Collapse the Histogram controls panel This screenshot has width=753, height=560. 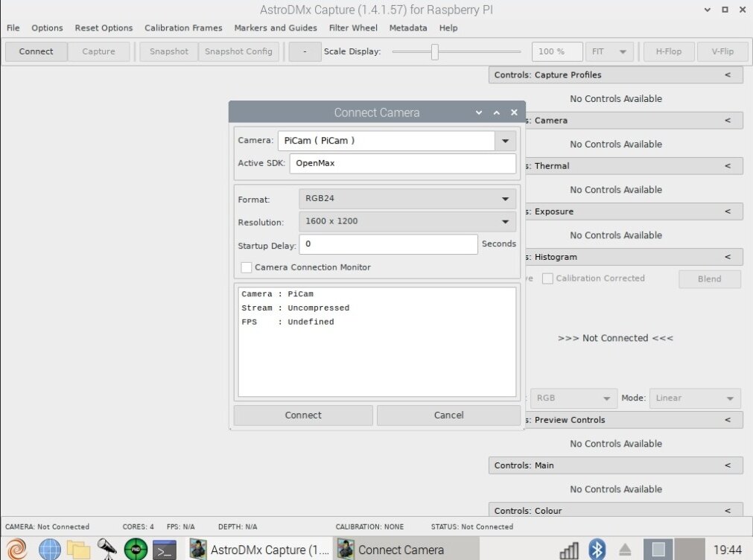(728, 257)
